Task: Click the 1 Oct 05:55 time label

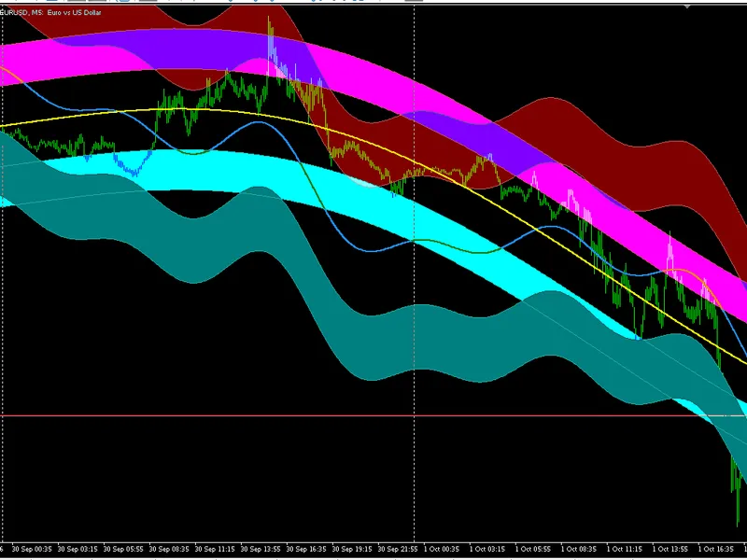Action: tap(533, 549)
